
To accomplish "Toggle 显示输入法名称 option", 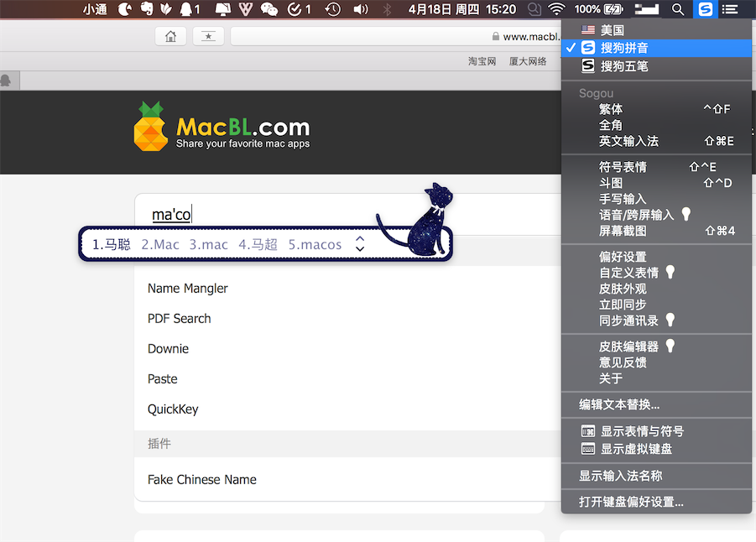I will coord(656,476).
